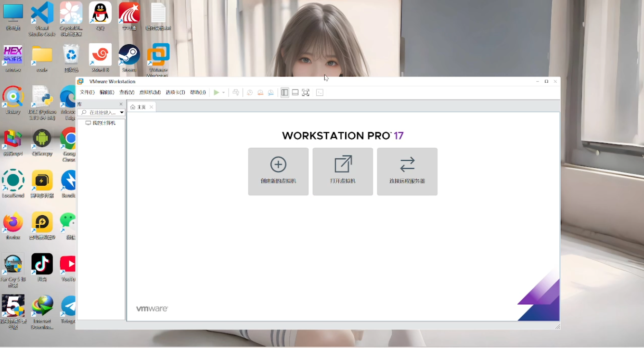Select the Internet Download Manager icon
The image size is (644, 348).
click(42, 312)
